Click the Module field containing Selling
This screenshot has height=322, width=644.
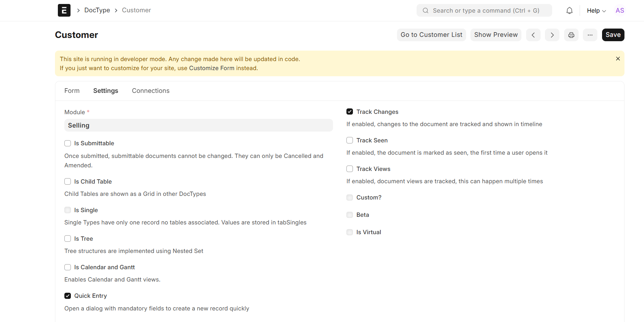198,125
